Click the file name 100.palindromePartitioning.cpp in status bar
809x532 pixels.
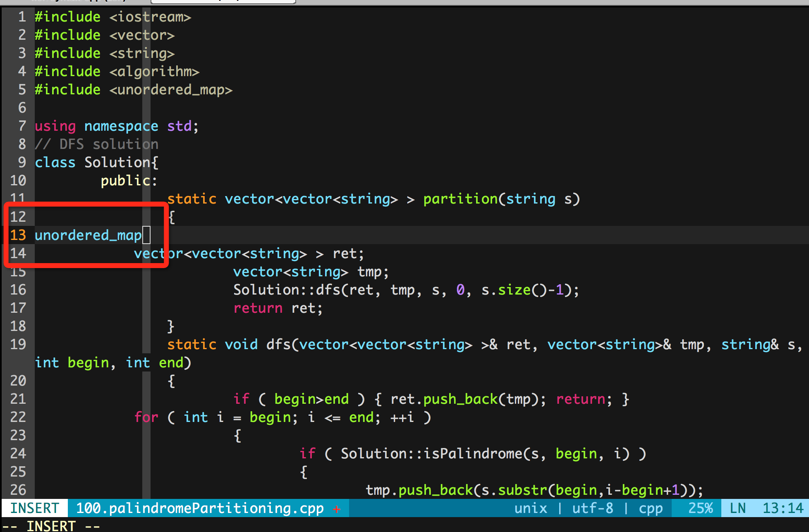[200, 508]
